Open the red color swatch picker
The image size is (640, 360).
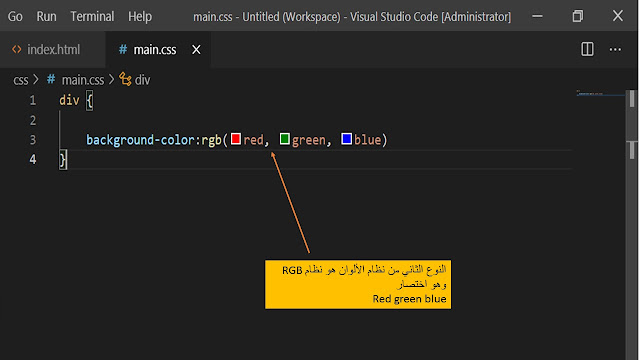coord(236,139)
